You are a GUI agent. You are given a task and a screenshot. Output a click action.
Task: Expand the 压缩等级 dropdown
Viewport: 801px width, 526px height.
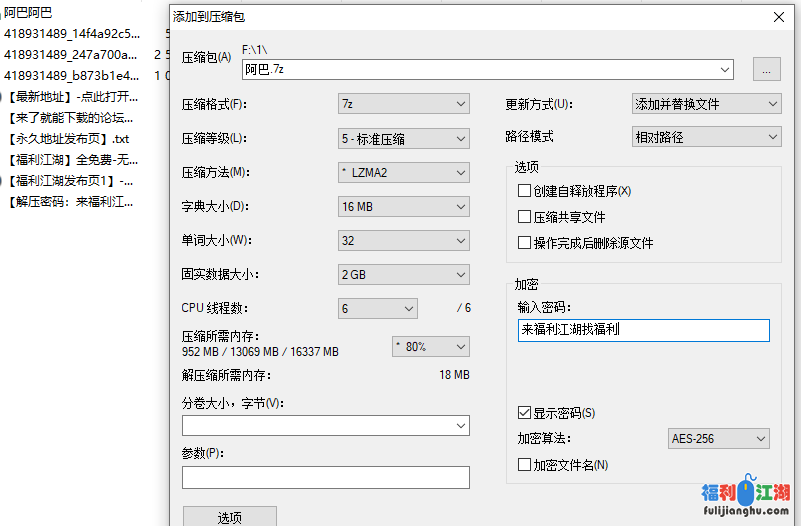(x=403, y=138)
